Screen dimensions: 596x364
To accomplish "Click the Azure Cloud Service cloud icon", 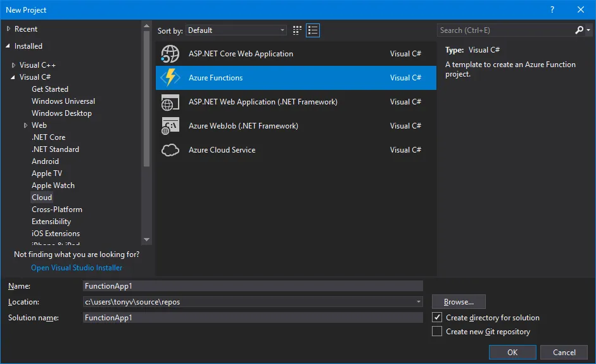I will (x=170, y=149).
